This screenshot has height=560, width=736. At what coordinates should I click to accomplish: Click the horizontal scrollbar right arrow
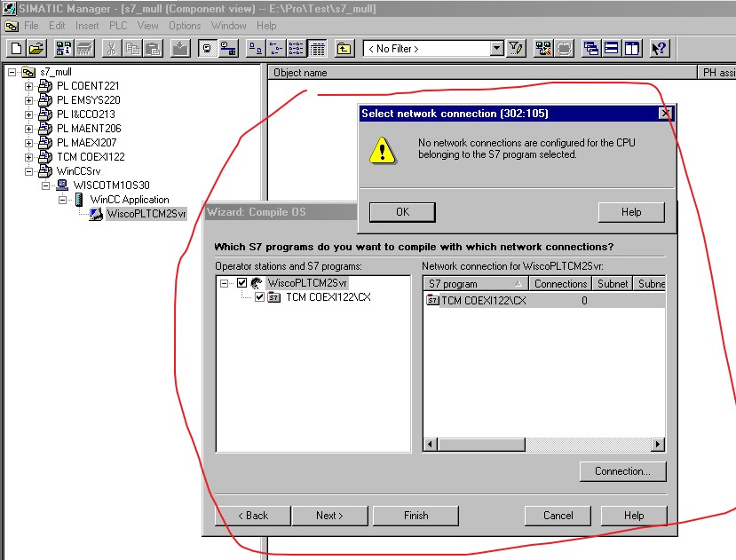click(658, 444)
